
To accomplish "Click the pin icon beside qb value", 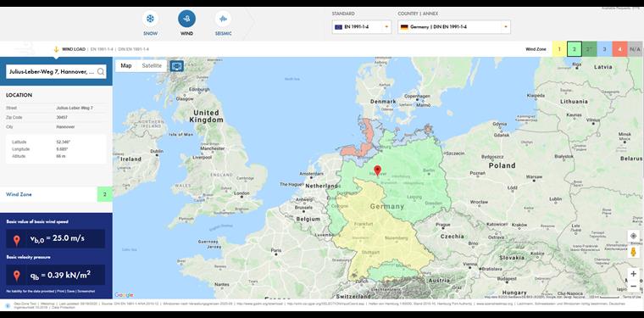I will [x=16, y=276].
